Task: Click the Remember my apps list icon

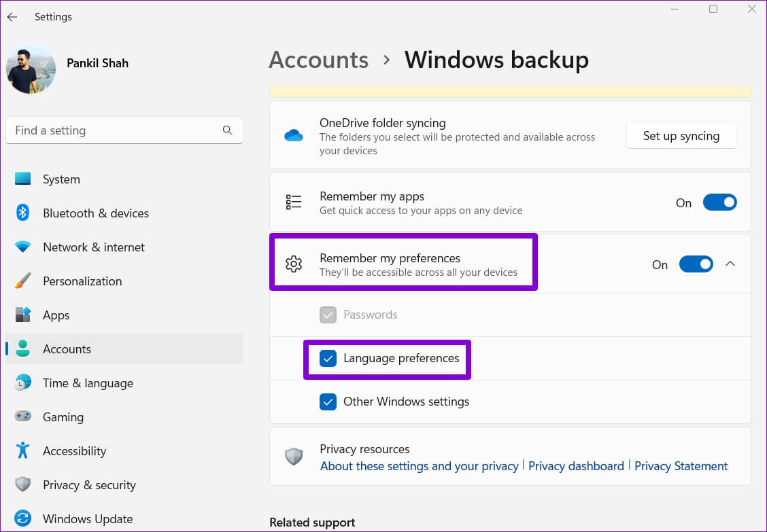Action: (x=294, y=202)
